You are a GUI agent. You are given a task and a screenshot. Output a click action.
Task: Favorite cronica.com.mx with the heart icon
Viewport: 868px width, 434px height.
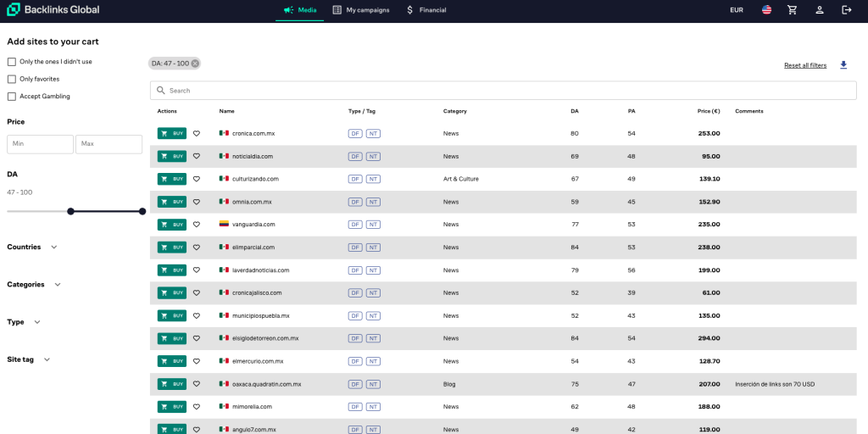[x=197, y=133]
